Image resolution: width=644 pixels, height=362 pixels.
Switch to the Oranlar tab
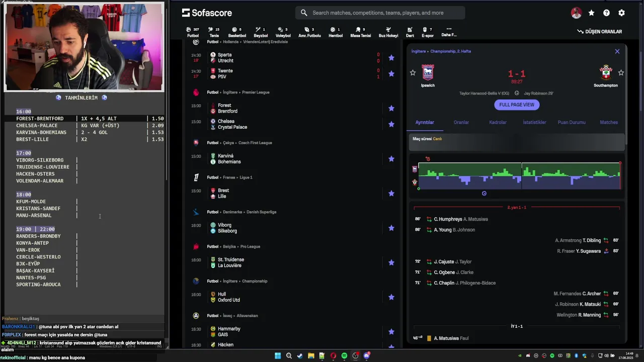tap(461, 122)
